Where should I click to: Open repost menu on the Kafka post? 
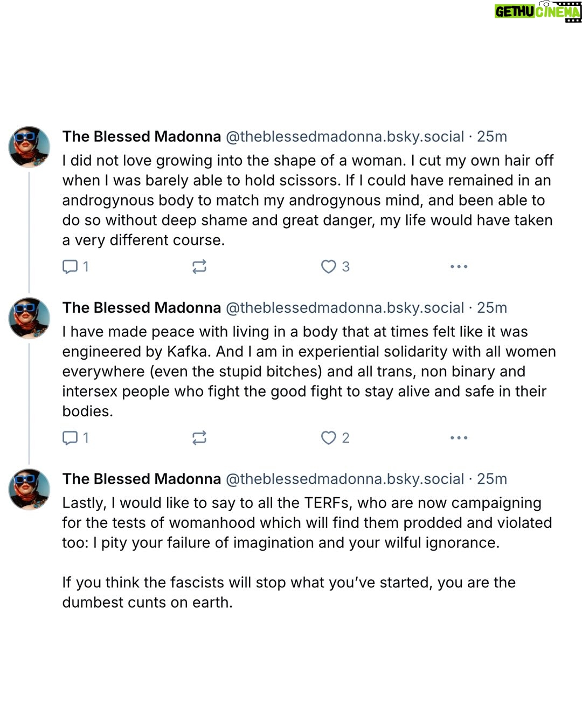(x=199, y=437)
